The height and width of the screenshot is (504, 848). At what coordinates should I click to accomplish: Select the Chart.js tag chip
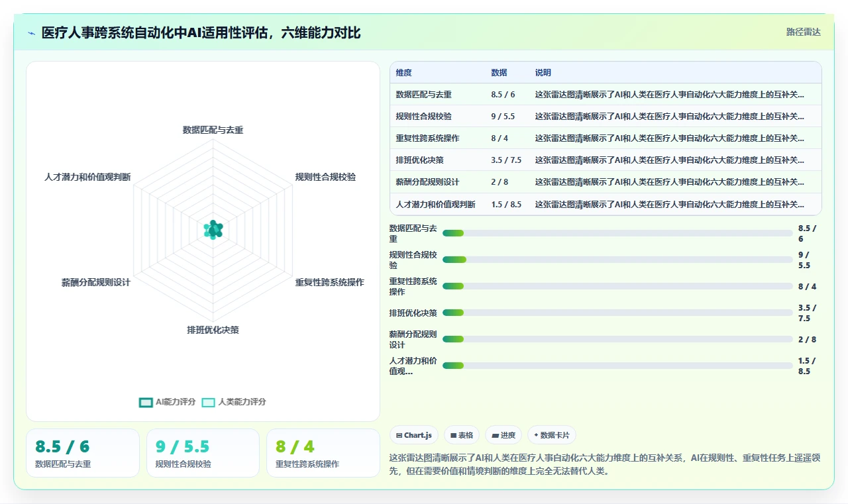(414, 435)
